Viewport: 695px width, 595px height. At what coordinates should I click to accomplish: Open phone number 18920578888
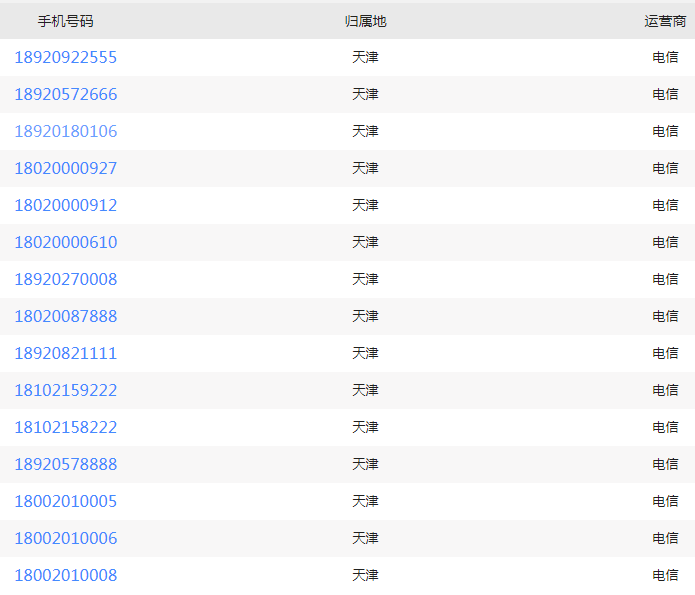(66, 465)
